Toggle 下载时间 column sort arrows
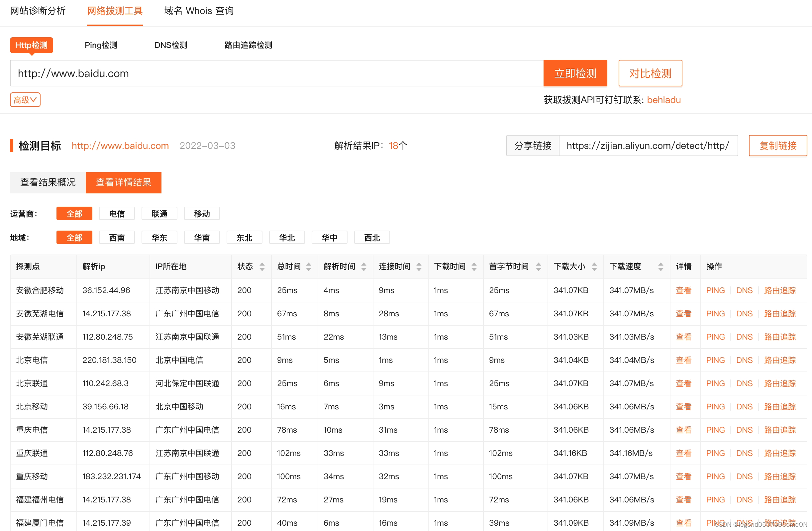 click(x=474, y=266)
